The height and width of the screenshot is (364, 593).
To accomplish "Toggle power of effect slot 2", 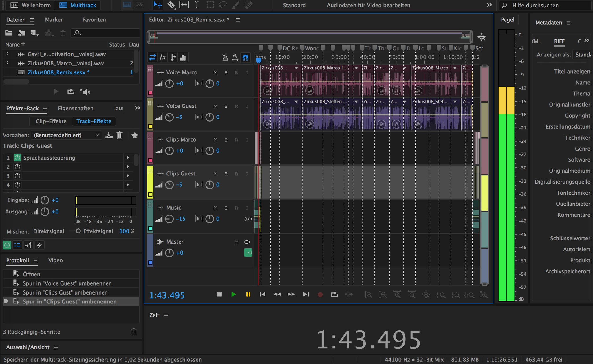I will (x=17, y=167).
